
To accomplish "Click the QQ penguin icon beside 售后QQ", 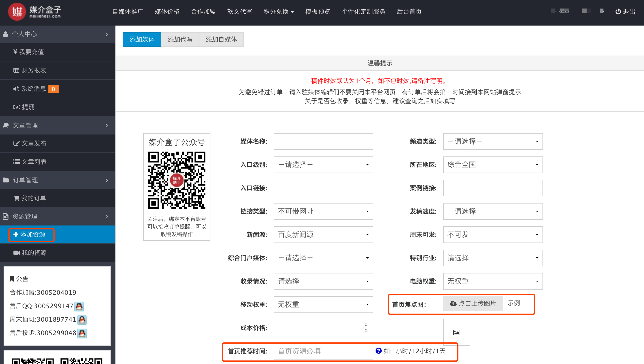I will (x=79, y=306).
